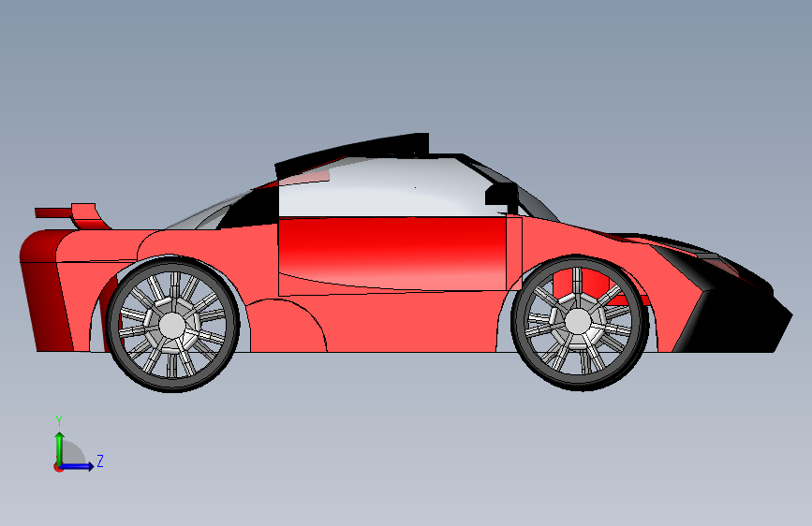This screenshot has width=812, height=526.
Task: Pick the rear spoiler wing
Action: click(x=72, y=216)
